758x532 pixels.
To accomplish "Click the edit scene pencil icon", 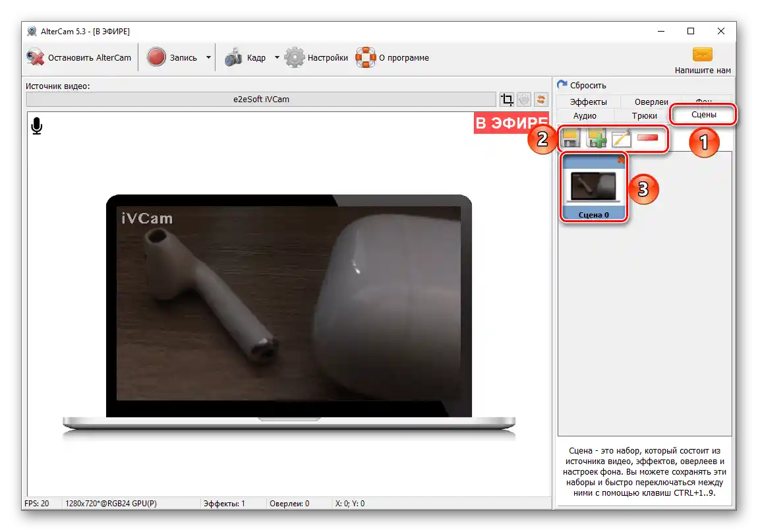I will tap(622, 139).
